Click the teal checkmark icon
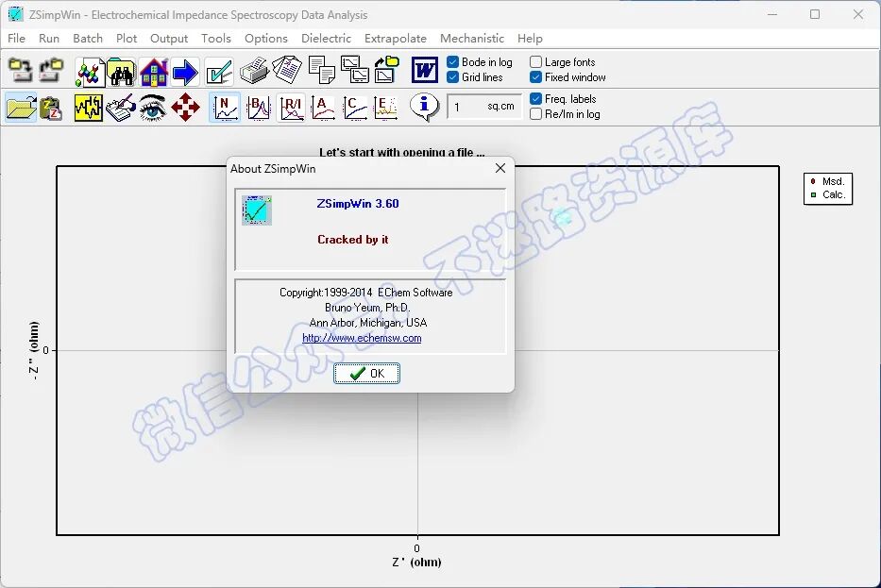 pyautogui.click(x=218, y=72)
